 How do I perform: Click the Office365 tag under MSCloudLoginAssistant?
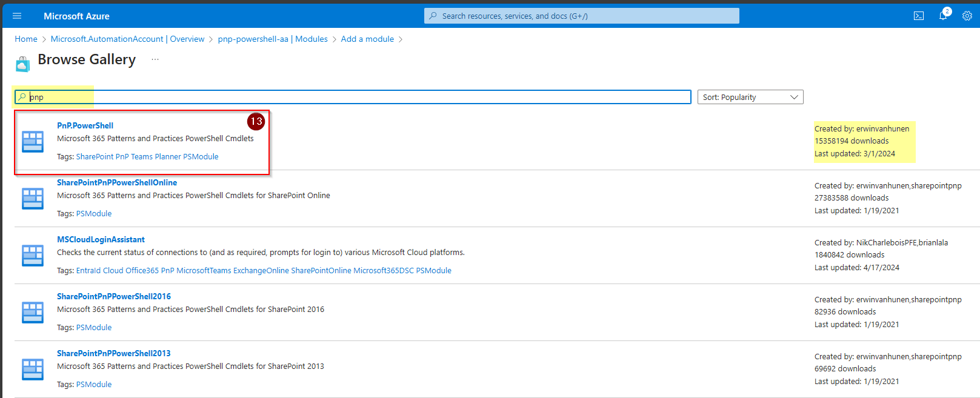click(142, 270)
